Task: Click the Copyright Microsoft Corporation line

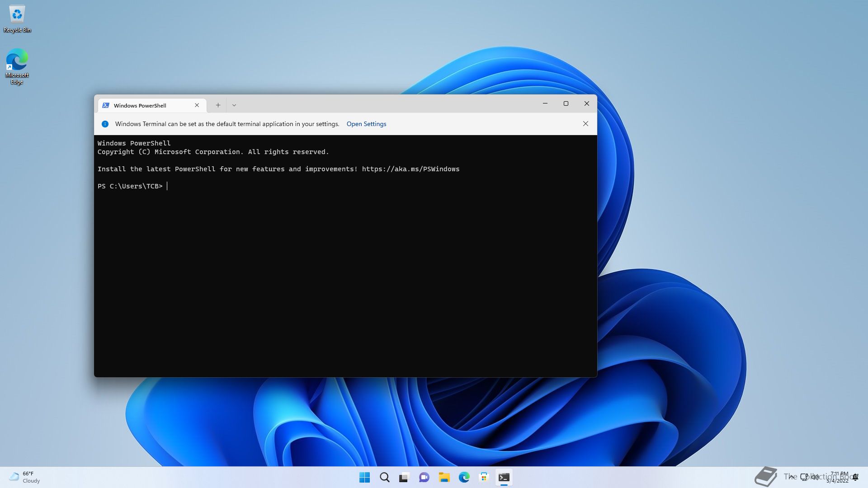Action: pos(213,152)
